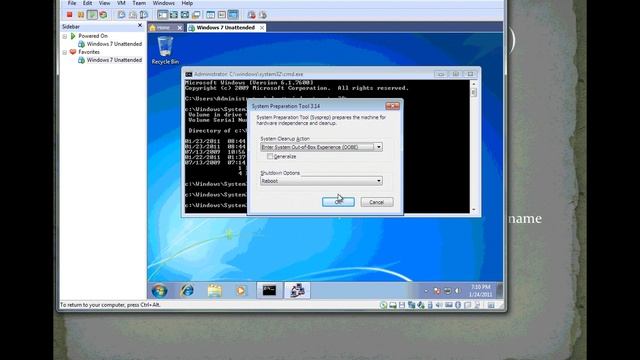Click the floppy drive status bar icon
The image size is (640, 360).
click(402, 305)
